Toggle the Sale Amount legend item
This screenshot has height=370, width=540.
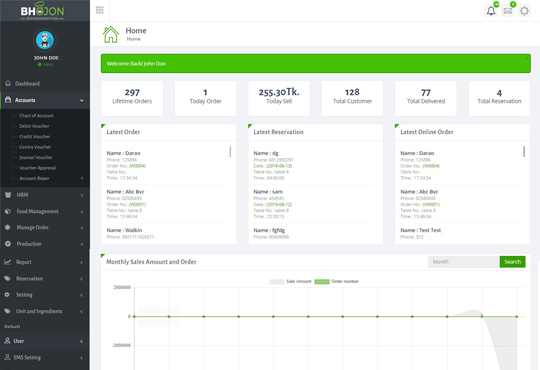290,281
